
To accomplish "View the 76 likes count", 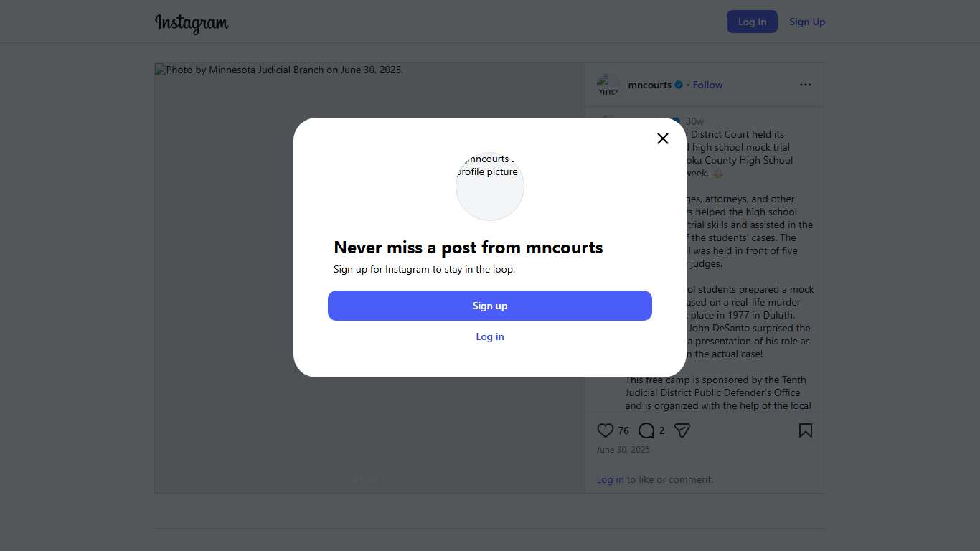I will [x=623, y=430].
